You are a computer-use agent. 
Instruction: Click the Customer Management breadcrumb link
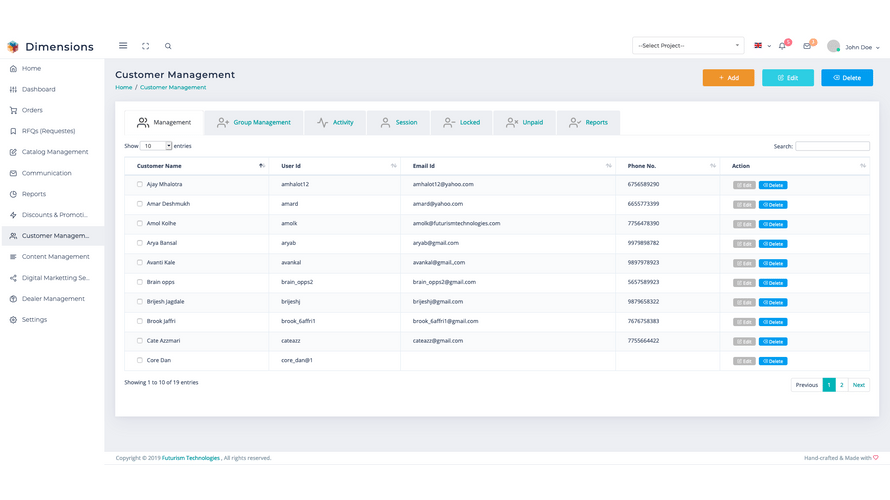tap(173, 87)
